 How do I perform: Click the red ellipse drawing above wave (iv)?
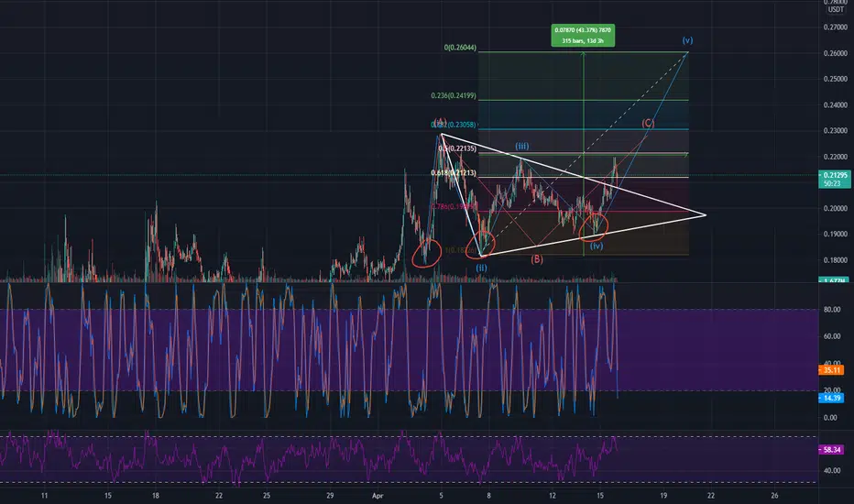tap(593, 226)
